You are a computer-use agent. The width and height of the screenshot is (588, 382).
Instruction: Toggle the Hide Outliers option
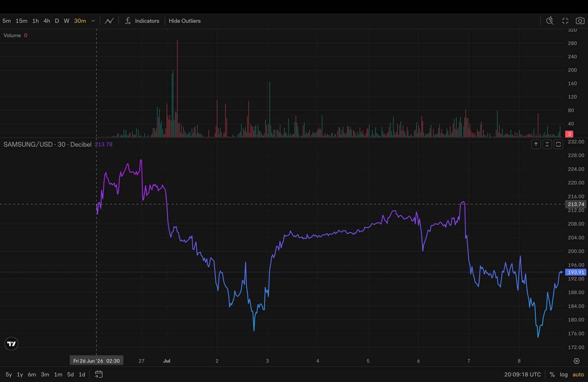[185, 21]
